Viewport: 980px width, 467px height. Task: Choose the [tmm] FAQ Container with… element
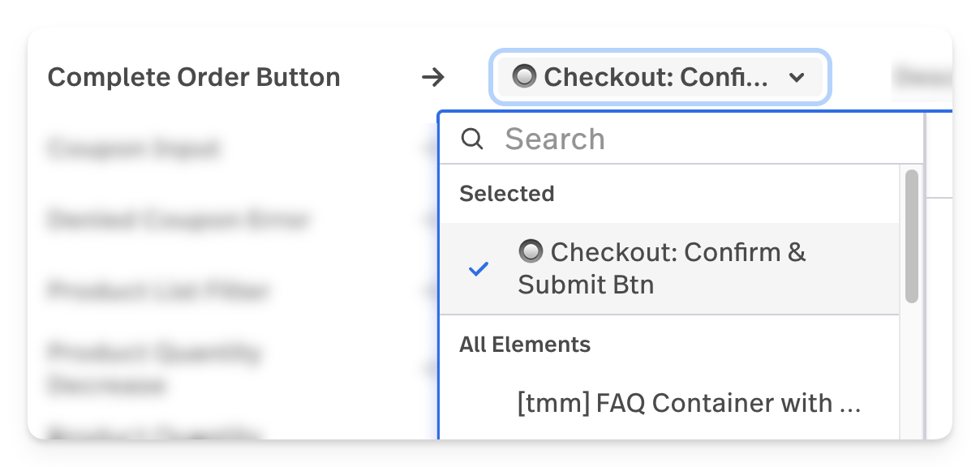[688, 403]
